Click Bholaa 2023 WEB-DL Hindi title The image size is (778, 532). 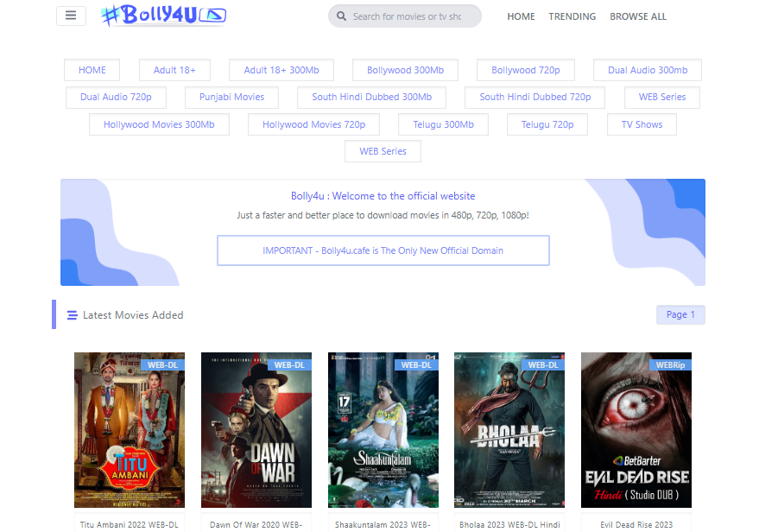pos(509,524)
